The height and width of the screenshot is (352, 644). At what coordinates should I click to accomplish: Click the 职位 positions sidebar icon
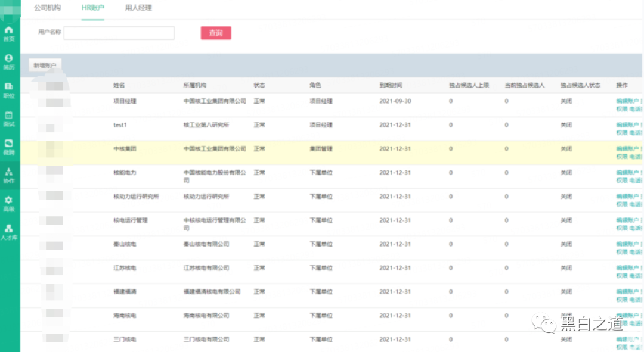[8, 89]
